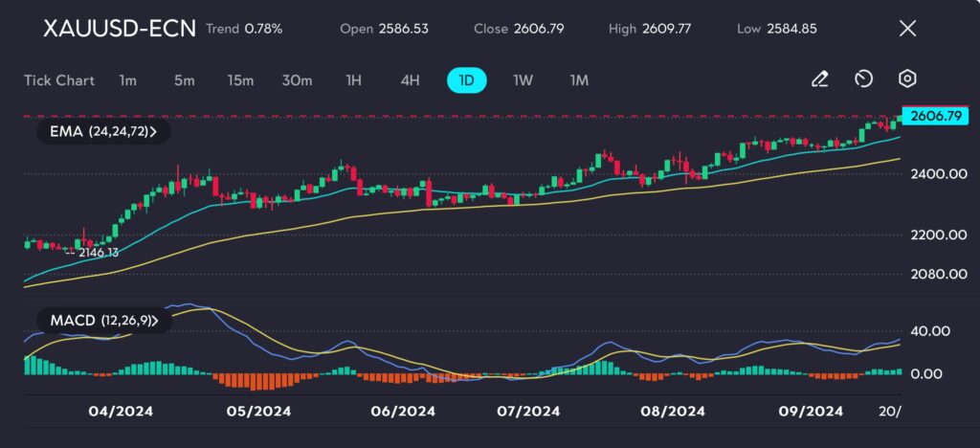Click the 2200.00 price axis label
The height and width of the screenshot is (448, 980).
[939, 235]
